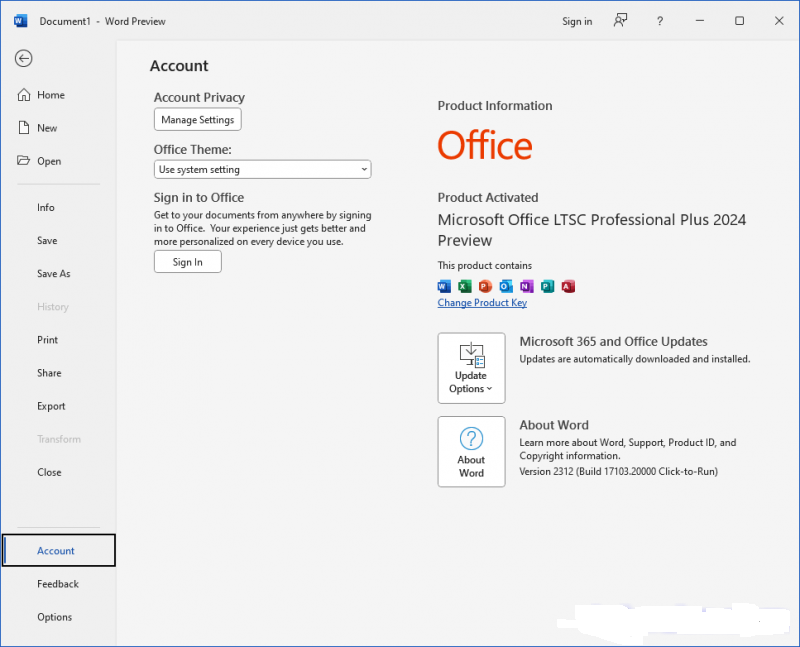The height and width of the screenshot is (647, 800).
Task: Follow the Change Product Key link
Action: (x=482, y=302)
